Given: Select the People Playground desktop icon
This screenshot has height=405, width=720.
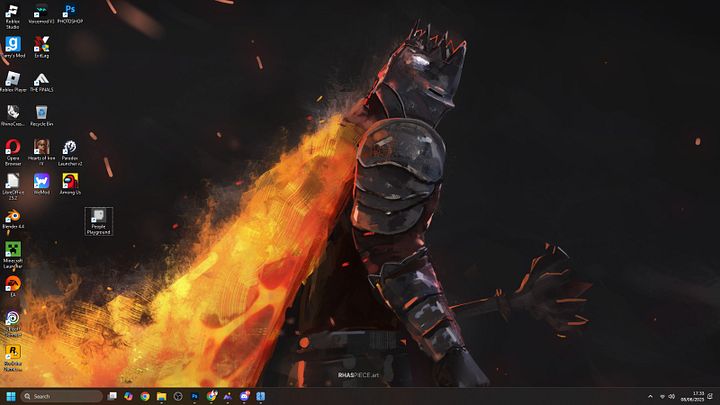Looking at the screenshot, I should pyautogui.click(x=99, y=221).
